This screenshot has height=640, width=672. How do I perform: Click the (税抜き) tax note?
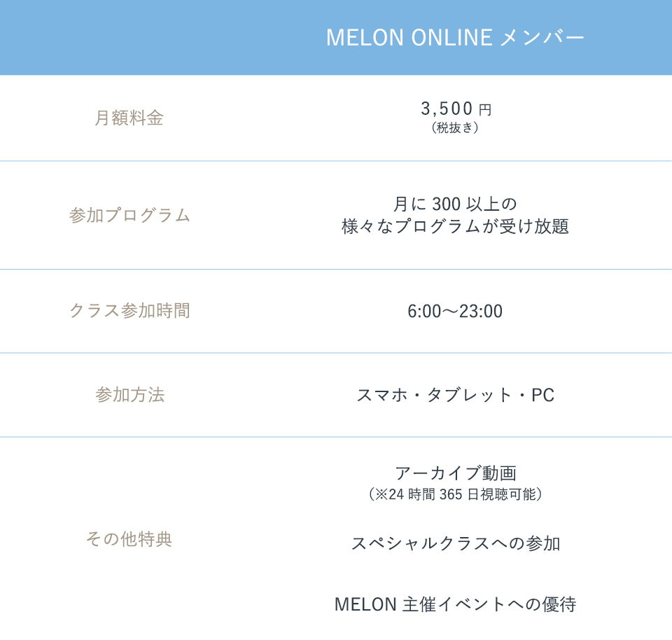[456, 128]
